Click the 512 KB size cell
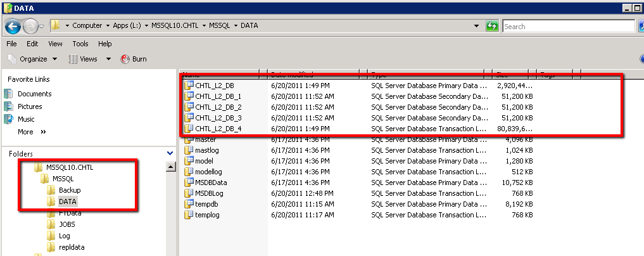 (x=522, y=172)
